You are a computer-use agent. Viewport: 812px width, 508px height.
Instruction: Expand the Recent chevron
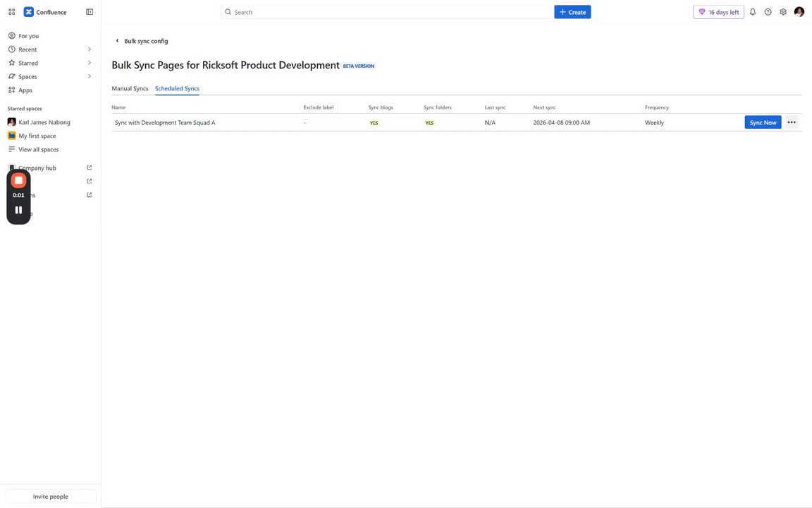tap(89, 49)
